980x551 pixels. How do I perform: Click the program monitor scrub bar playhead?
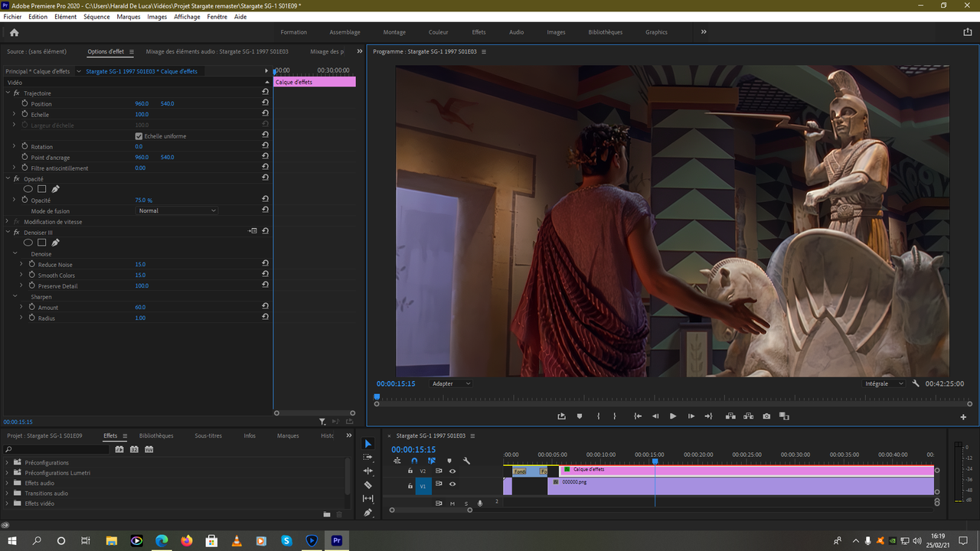point(377,397)
